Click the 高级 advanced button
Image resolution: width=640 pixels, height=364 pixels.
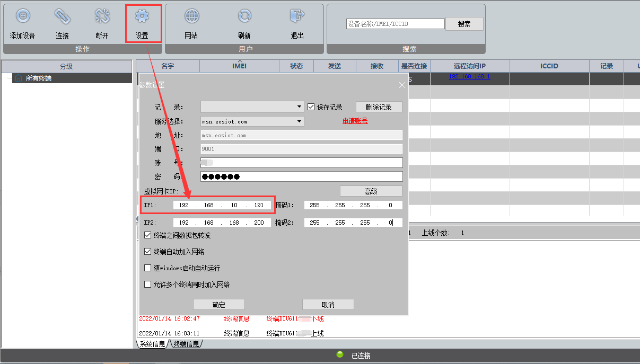click(371, 191)
